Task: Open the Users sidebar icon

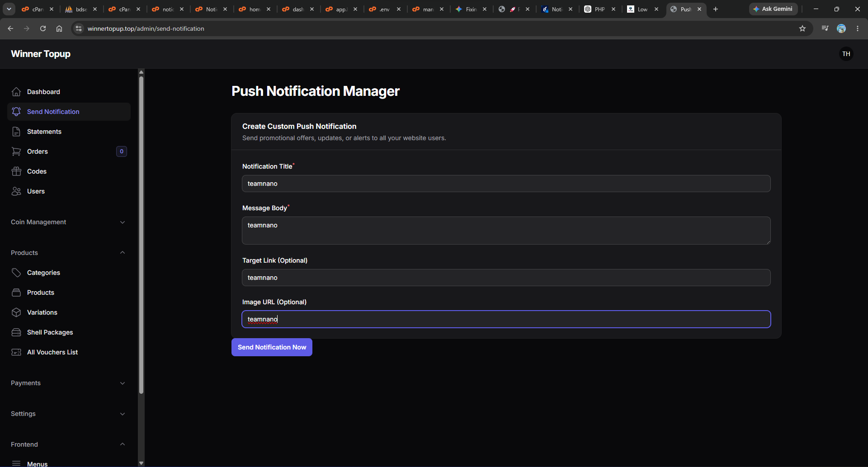Action: 16,191
